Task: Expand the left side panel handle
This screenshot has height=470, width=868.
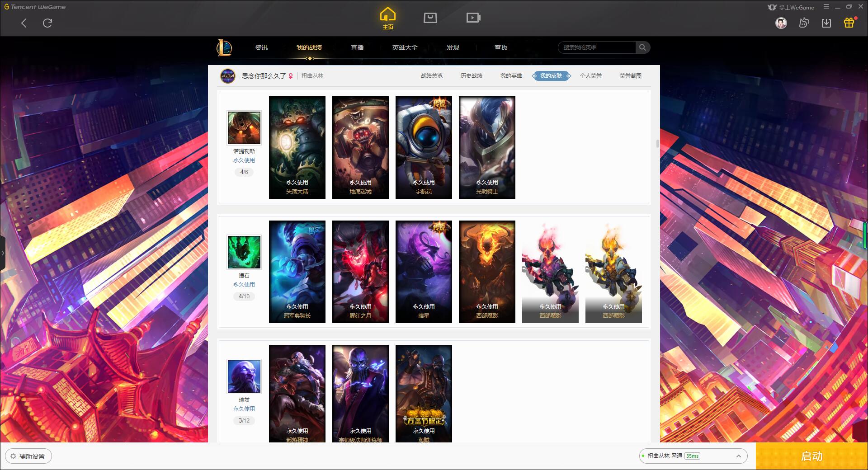Action: 2,253
